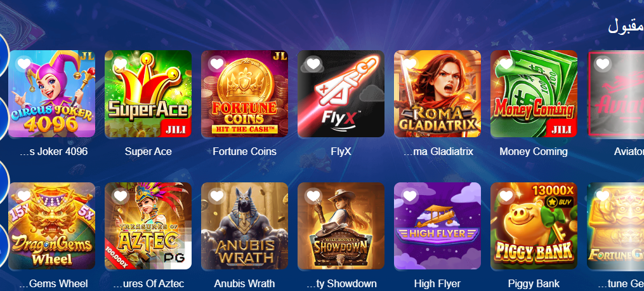Viewport: 644px width, 291px height.
Task: Favorite the Circus Joker 4096 game heart
Action: tap(24, 64)
